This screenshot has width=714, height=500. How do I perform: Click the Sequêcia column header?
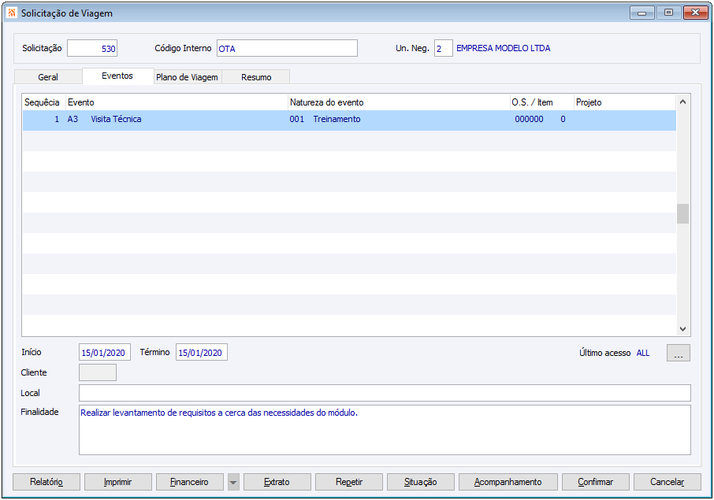42,102
